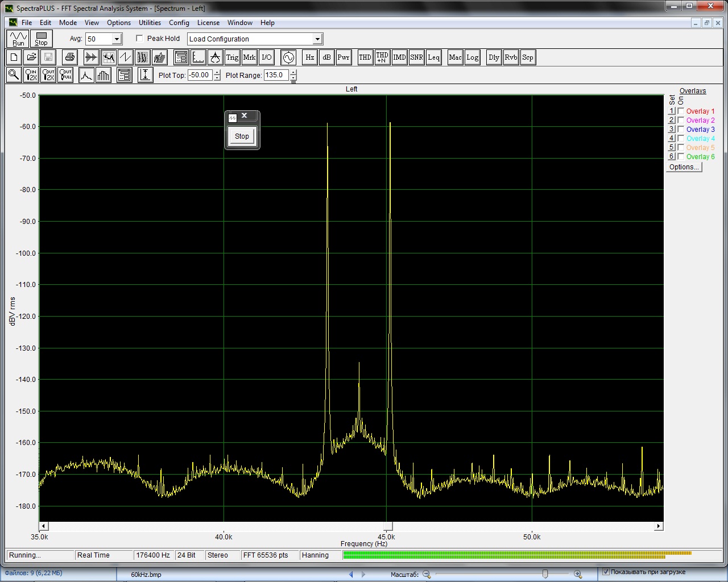728x582 pixels.
Task: Click the Scp scope toolbar button
Action: pyautogui.click(x=528, y=57)
